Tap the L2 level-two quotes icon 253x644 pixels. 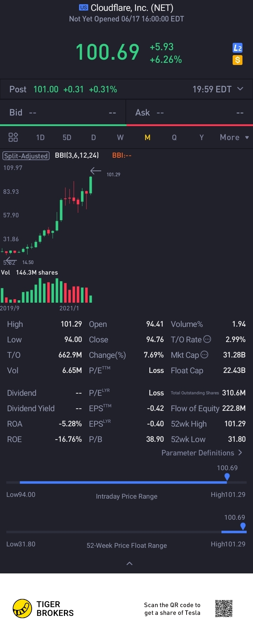(238, 48)
